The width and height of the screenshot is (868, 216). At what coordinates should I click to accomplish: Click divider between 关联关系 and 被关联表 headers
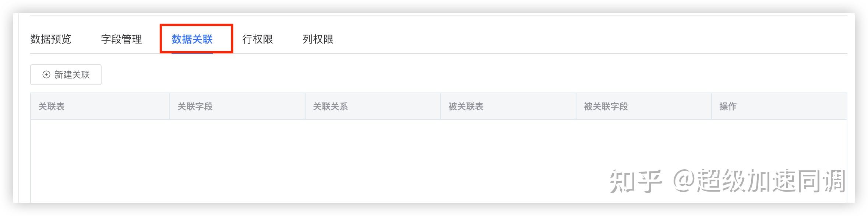pyautogui.click(x=441, y=106)
